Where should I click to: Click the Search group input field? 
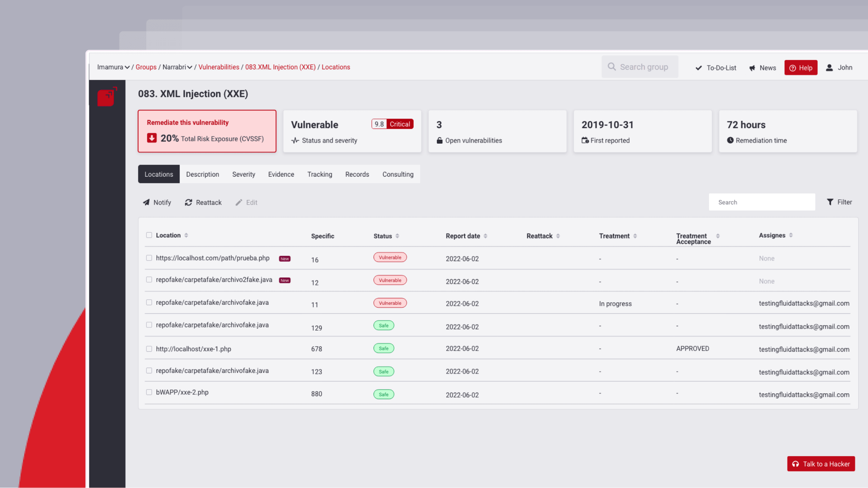pos(640,67)
